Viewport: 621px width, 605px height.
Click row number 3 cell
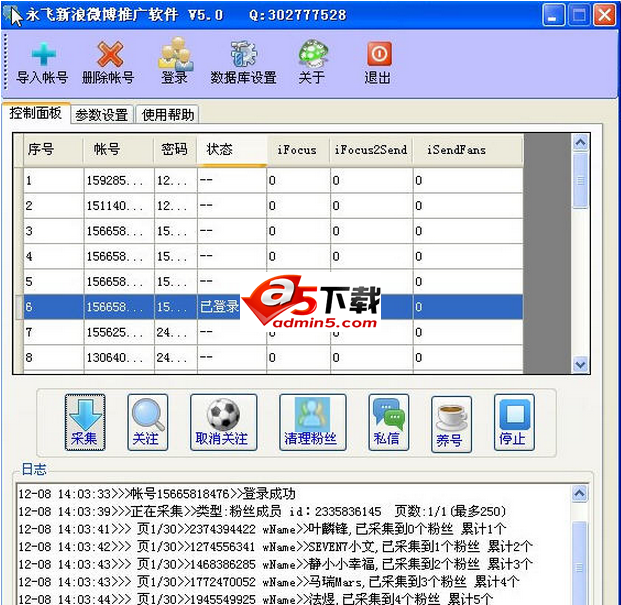coord(53,231)
